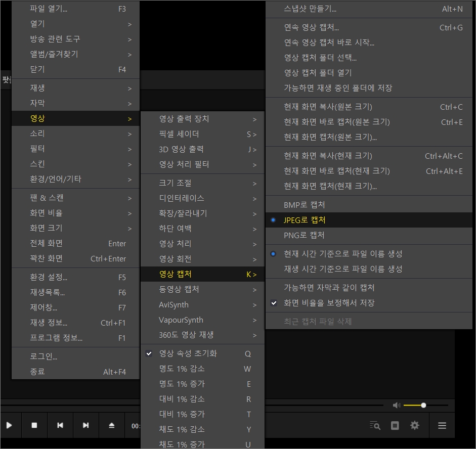The height and width of the screenshot is (449, 476).
Task: Adjust the volume slider
Action: (x=423, y=405)
